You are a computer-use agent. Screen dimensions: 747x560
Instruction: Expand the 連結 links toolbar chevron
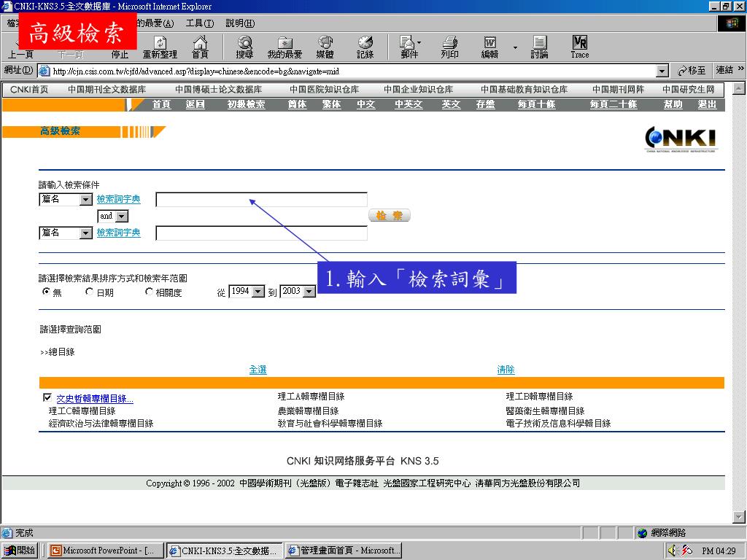[x=741, y=69]
